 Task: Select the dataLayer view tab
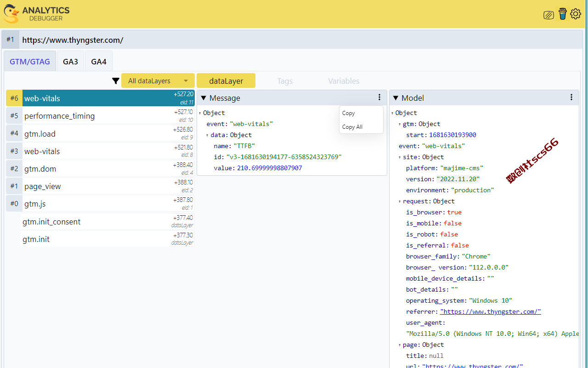pos(226,80)
